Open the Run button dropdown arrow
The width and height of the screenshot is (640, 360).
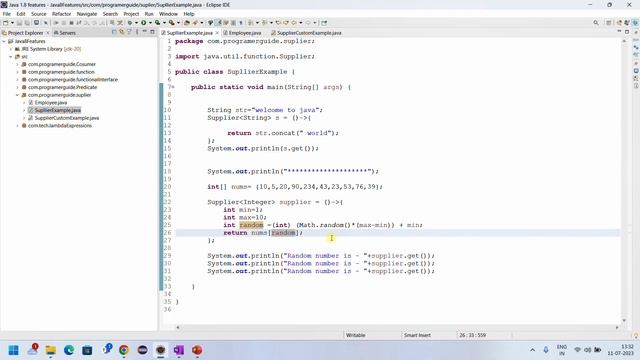[x=150, y=23]
